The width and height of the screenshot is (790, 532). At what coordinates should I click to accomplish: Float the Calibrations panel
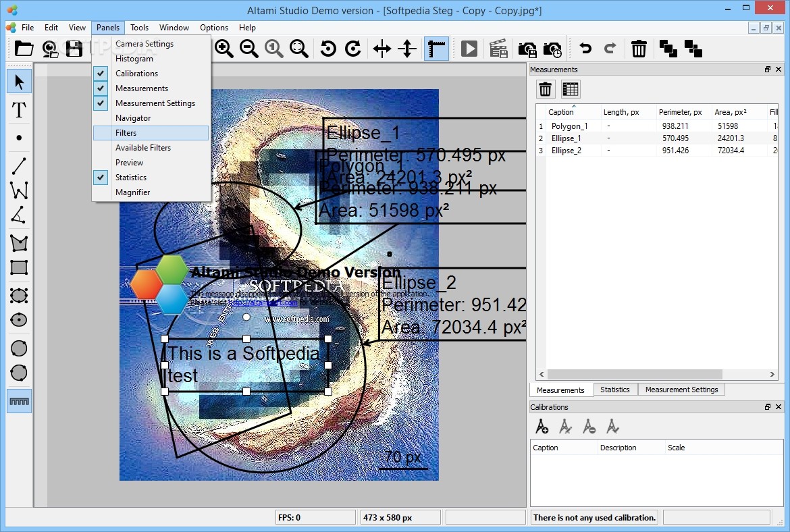tap(768, 407)
